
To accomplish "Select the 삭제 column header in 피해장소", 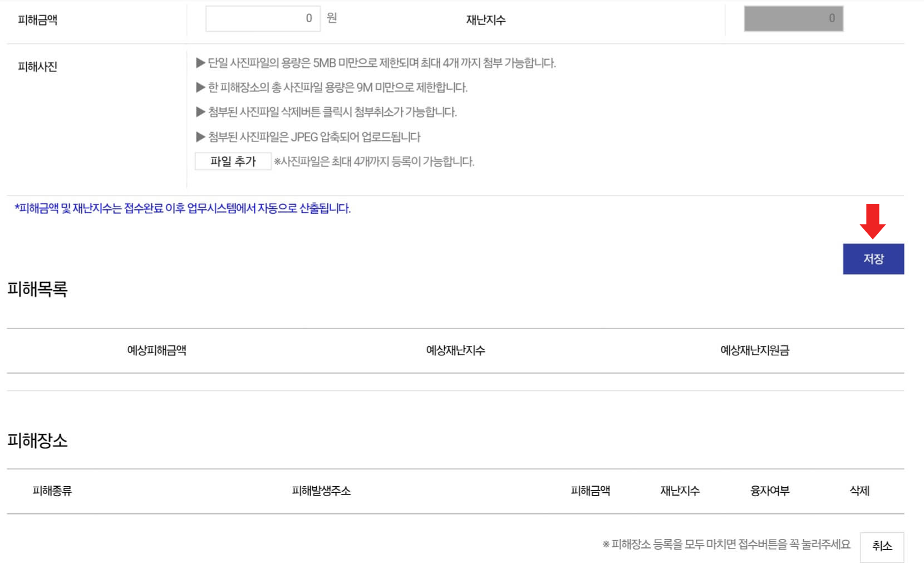I will 861,491.
